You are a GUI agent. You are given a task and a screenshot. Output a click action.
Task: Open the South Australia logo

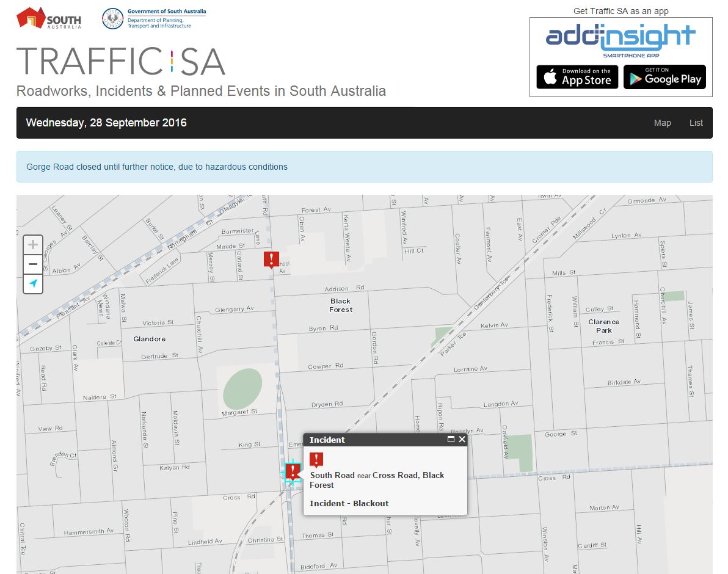pyautogui.click(x=49, y=18)
